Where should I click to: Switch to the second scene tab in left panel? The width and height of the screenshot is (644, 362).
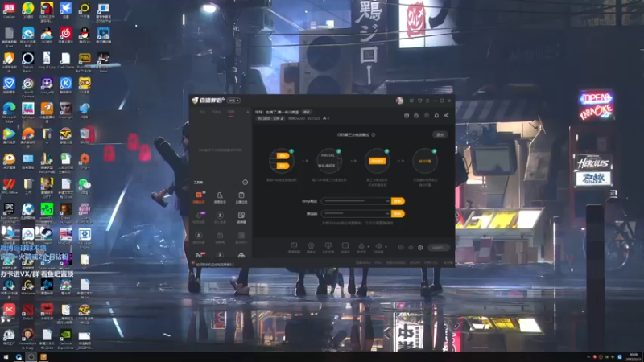216,112
